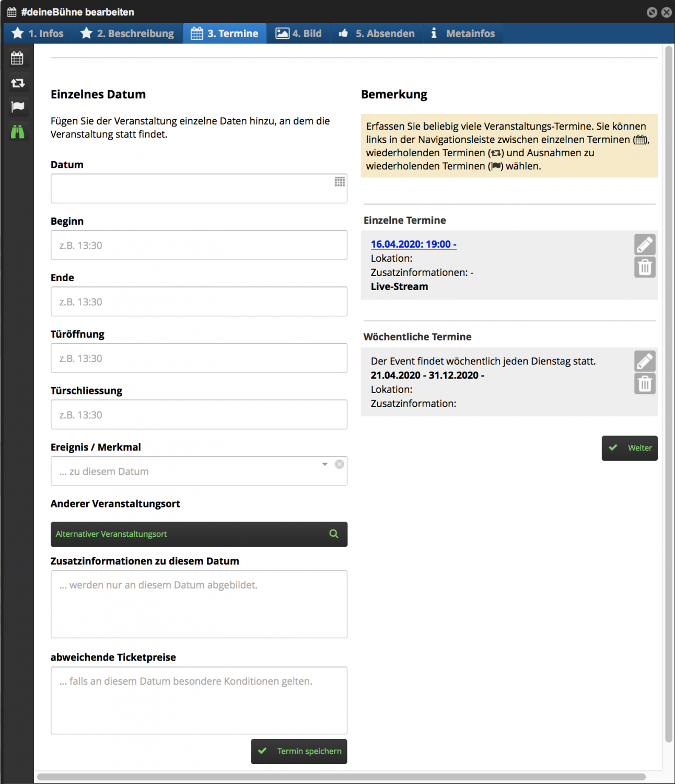
Task: Open single dates via calendar sidebar icon
Action: click(17, 58)
